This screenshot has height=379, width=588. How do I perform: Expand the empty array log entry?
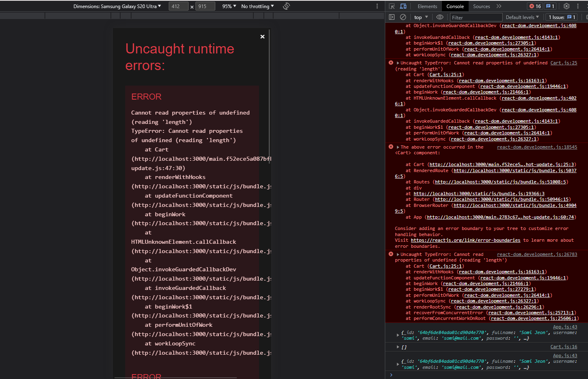(398, 347)
